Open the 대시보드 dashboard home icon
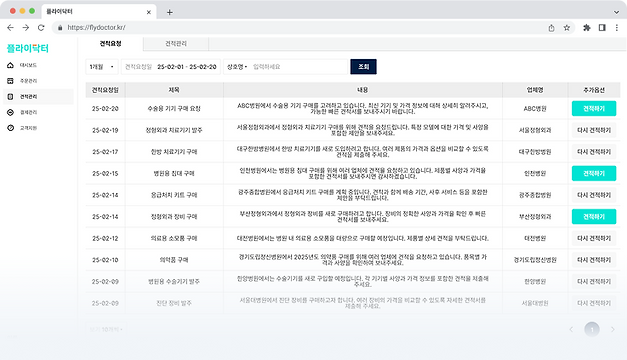The width and height of the screenshot is (627, 360). [10, 65]
